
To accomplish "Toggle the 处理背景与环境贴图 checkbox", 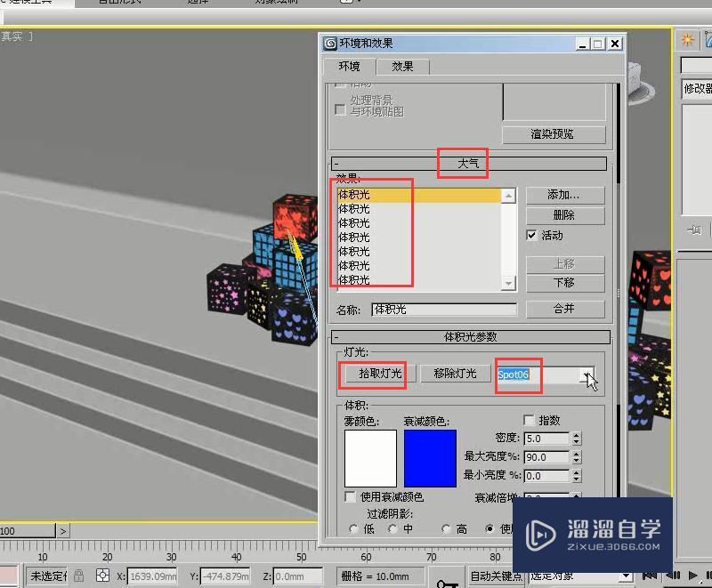I will pos(340,109).
